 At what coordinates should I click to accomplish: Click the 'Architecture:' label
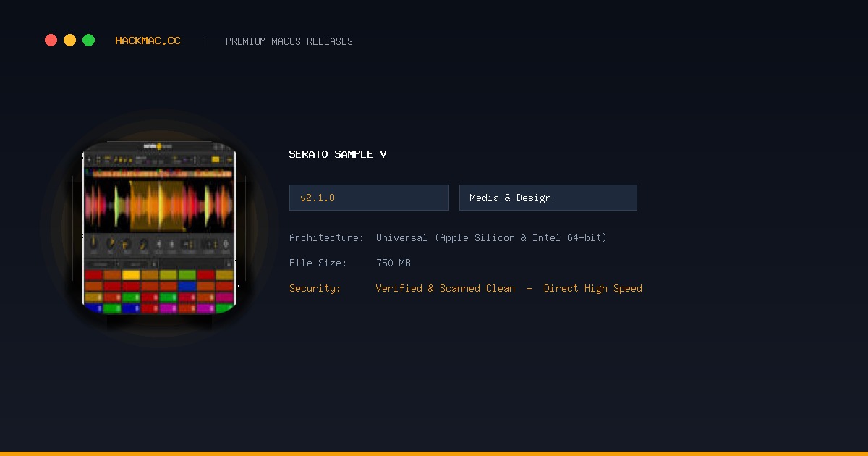(326, 237)
